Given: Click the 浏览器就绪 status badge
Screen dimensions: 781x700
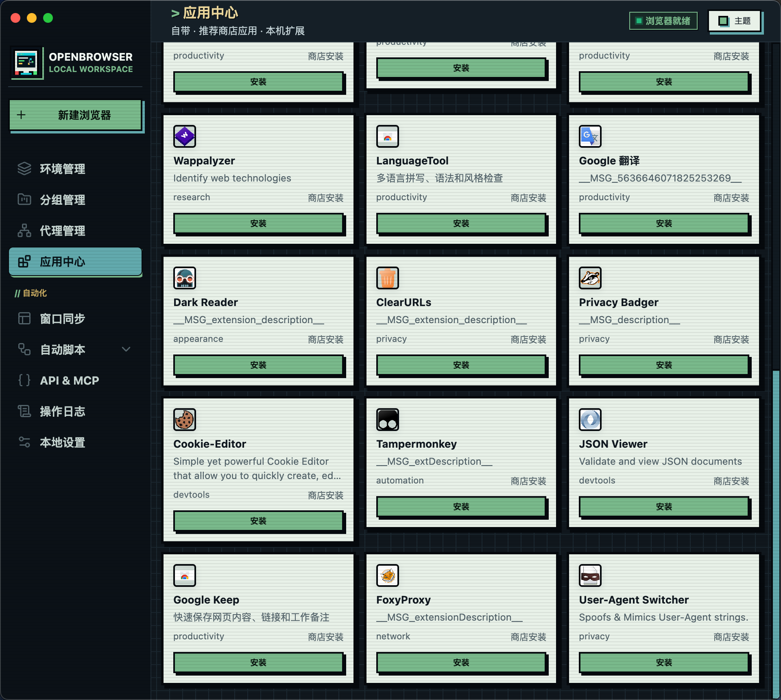Looking at the screenshot, I should pyautogui.click(x=663, y=21).
